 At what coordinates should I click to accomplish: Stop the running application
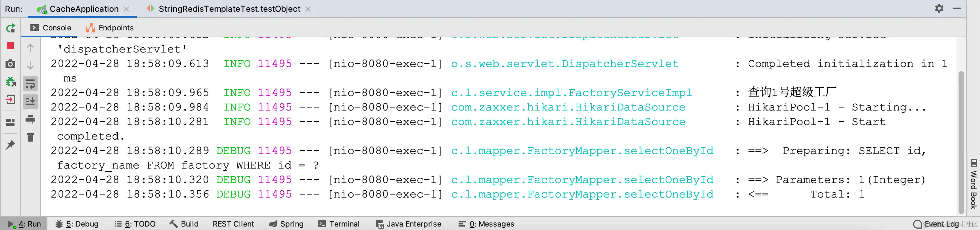pyautogui.click(x=11, y=46)
